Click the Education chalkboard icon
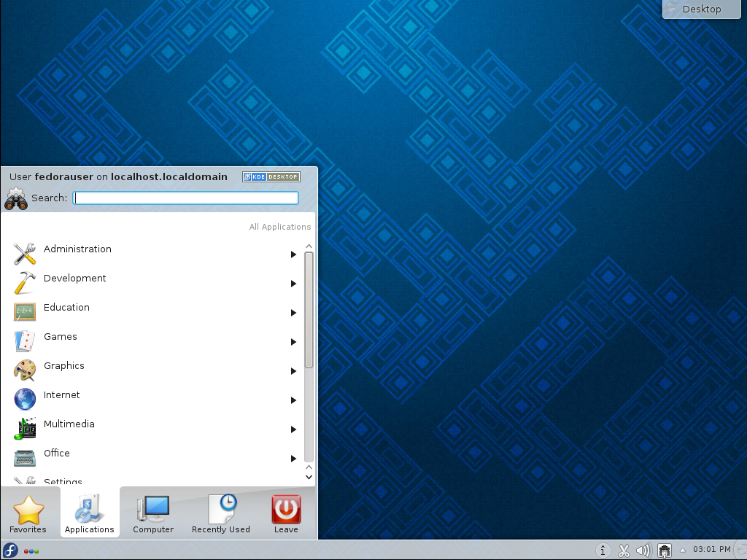The width and height of the screenshot is (747, 560). pyautogui.click(x=24, y=312)
